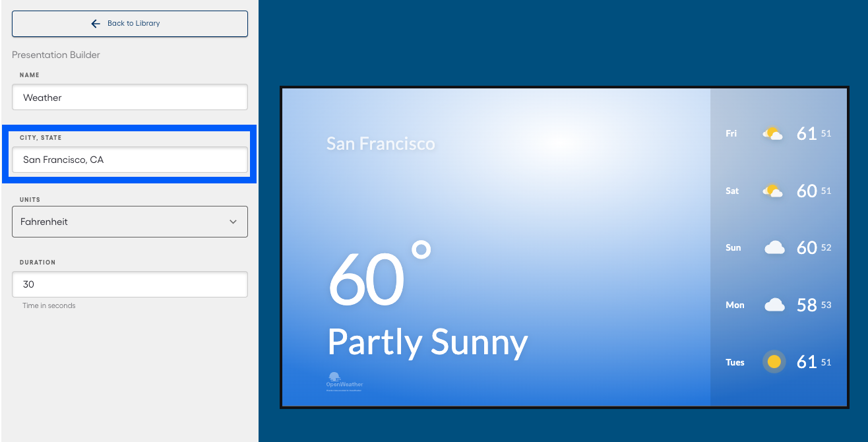
Task: Click Monday's high temperature 58
Action: coord(807,305)
